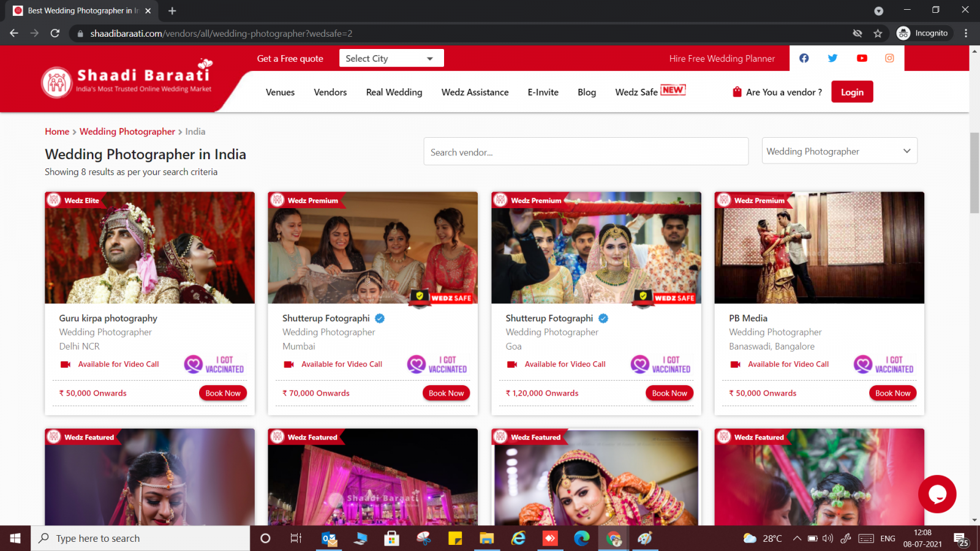980x551 pixels.
Task: Click verified badge on Shutterup Fotographi Mumbai
Action: pos(380,318)
